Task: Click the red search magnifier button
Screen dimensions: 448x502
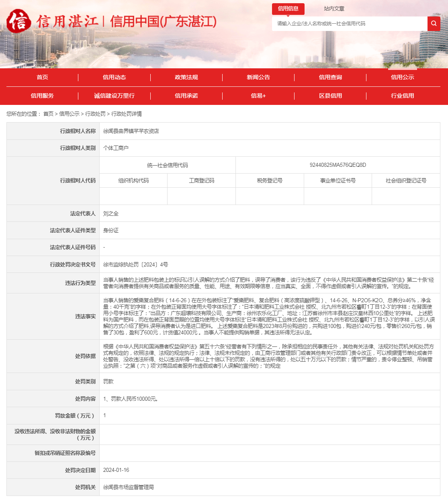Action: [434, 24]
